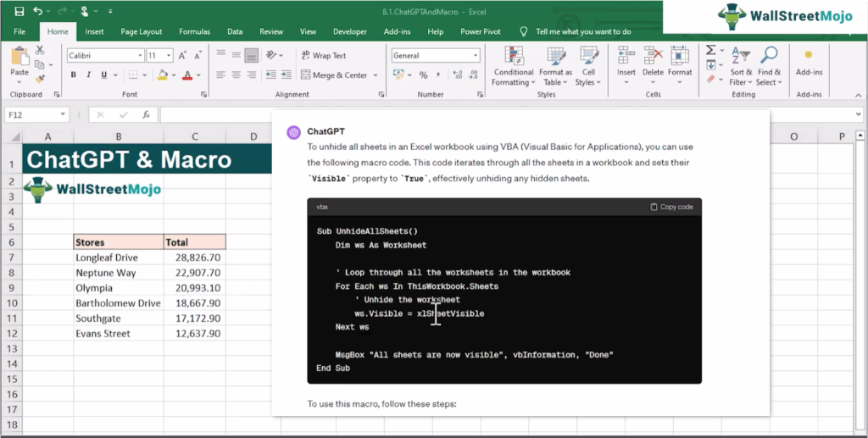Toggle Italic formatting
This screenshot has height=438, width=868.
[x=88, y=75]
